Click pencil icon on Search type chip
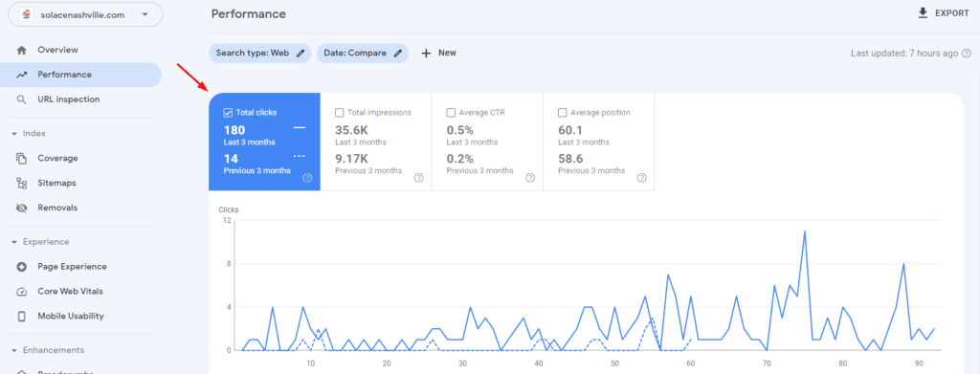The image size is (980, 374). click(x=301, y=53)
